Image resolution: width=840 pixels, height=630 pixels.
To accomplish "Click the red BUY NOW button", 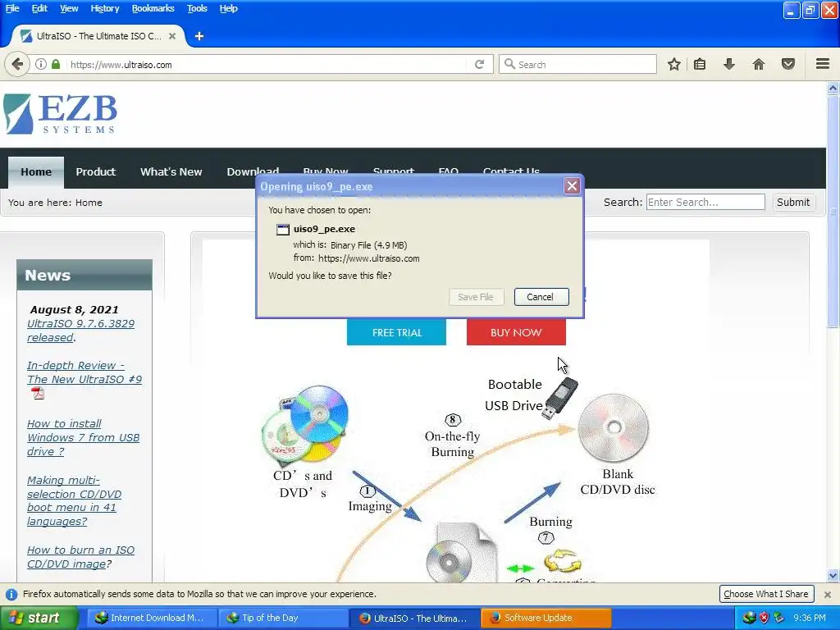I will [x=516, y=332].
